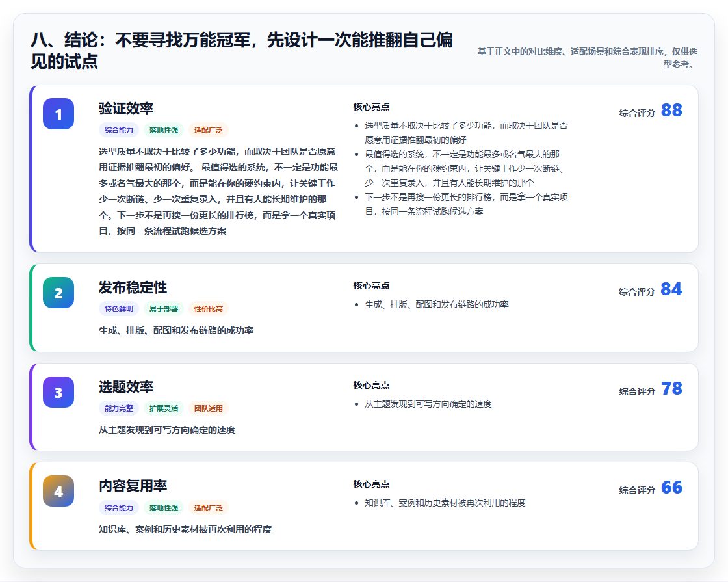The height and width of the screenshot is (582, 728).
Task: Click bullet 生成、排版、配图和发布链路的成功率
Action: point(437,305)
